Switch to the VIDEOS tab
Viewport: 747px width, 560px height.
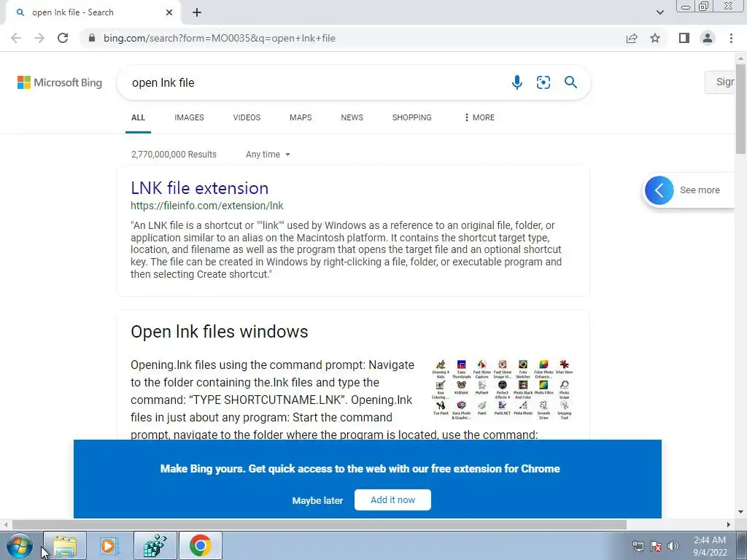(247, 117)
